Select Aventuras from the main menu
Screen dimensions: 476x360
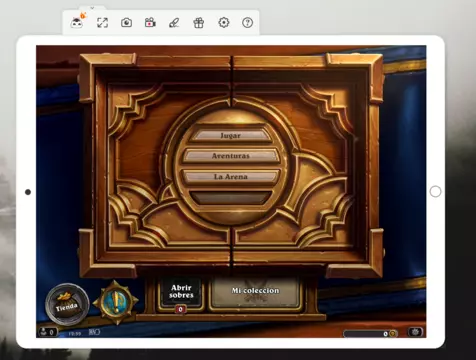point(231,156)
